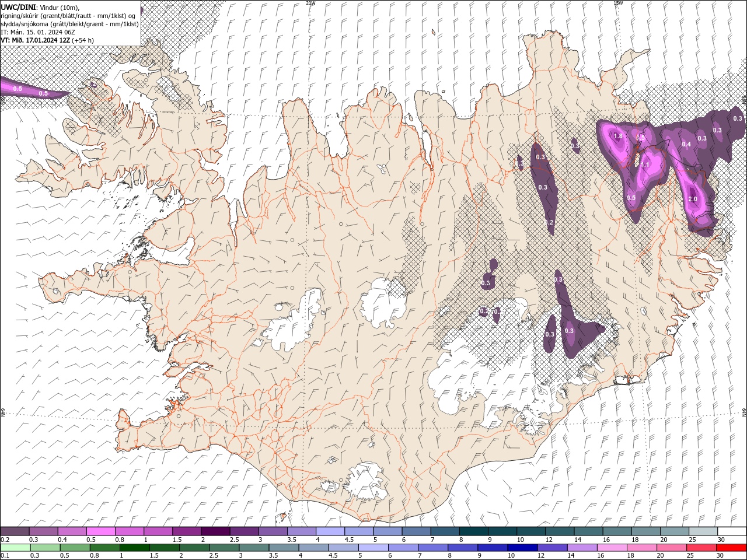747x560 pixels.
Task: Click the "UWC/DINI: Vindur (10m)," title text
Action: tap(40, 6)
